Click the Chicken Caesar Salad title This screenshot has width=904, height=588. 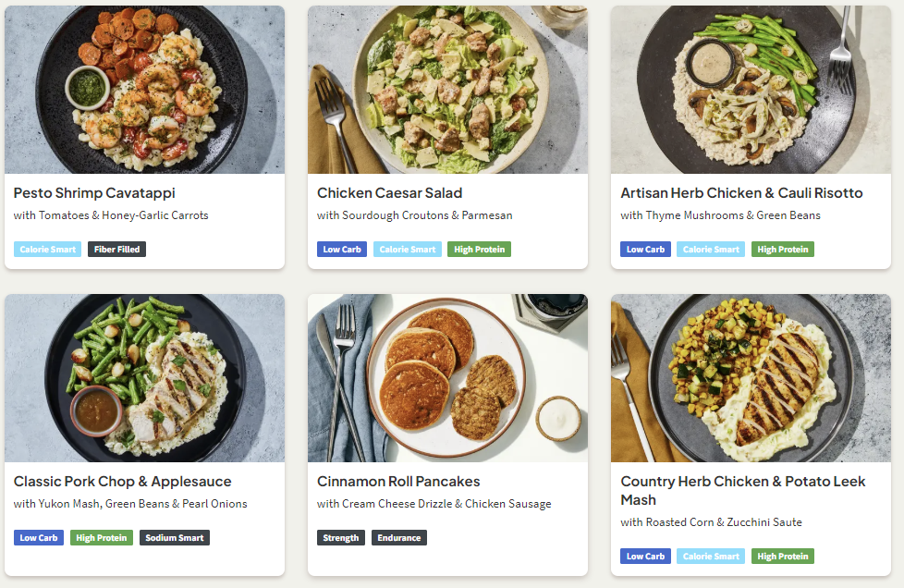click(x=390, y=193)
